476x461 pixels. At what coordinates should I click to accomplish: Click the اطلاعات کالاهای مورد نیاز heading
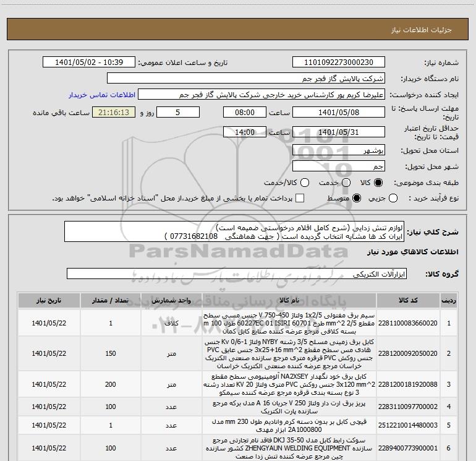(x=412, y=252)
